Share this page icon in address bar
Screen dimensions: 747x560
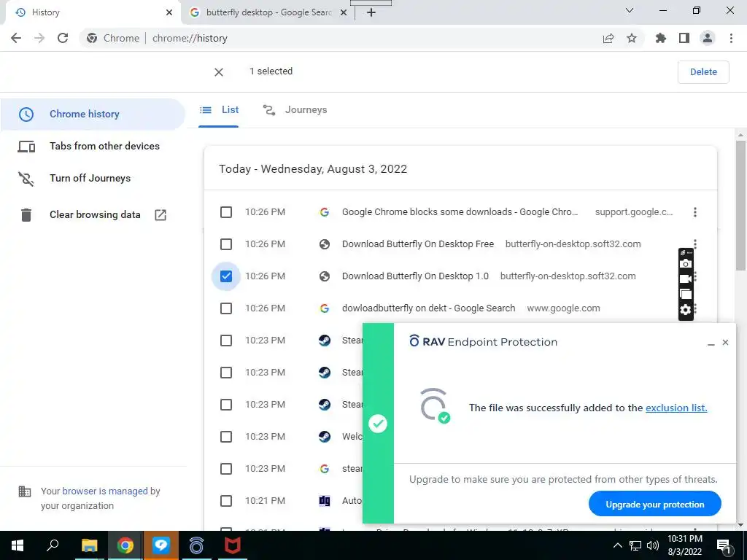click(608, 39)
